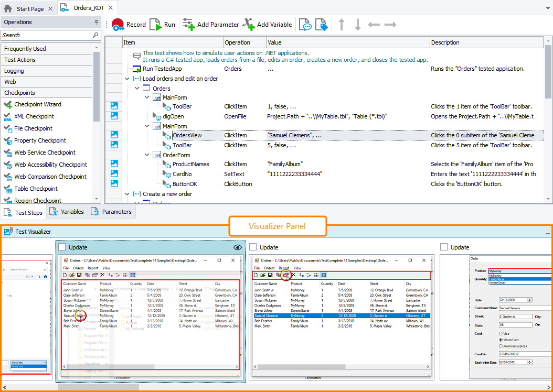Collapse the OrderForm tree node
Screen dimensions: 553x392
coord(147,155)
